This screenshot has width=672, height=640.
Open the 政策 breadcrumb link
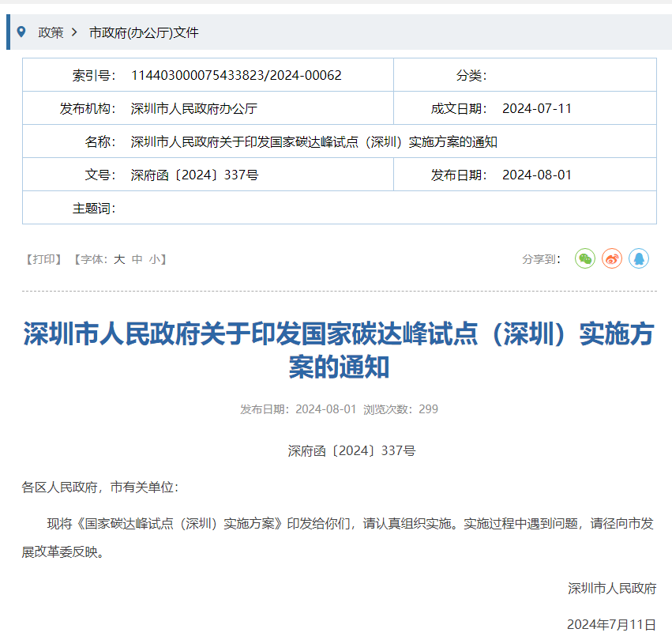(51, 32)
